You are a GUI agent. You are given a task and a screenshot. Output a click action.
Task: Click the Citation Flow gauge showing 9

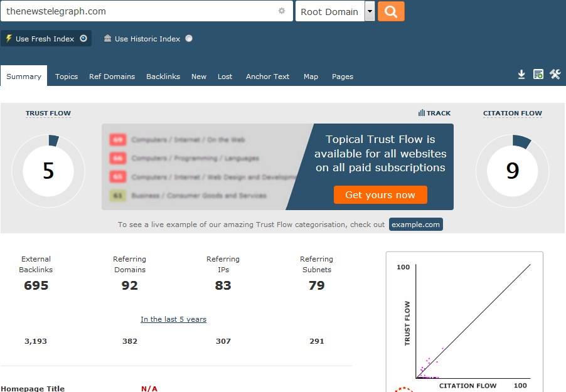[513, 171]
